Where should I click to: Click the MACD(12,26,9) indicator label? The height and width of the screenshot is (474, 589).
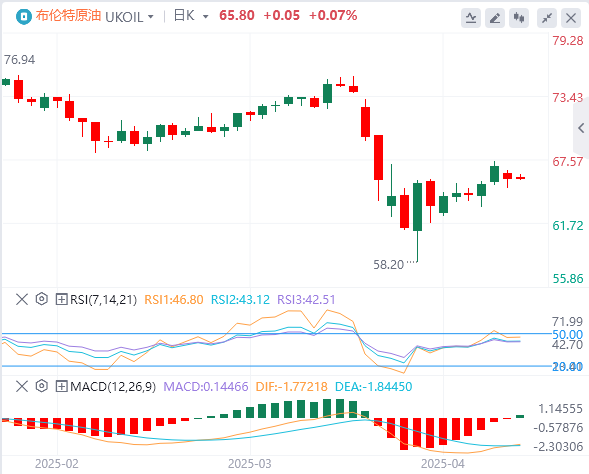(113, 386)
